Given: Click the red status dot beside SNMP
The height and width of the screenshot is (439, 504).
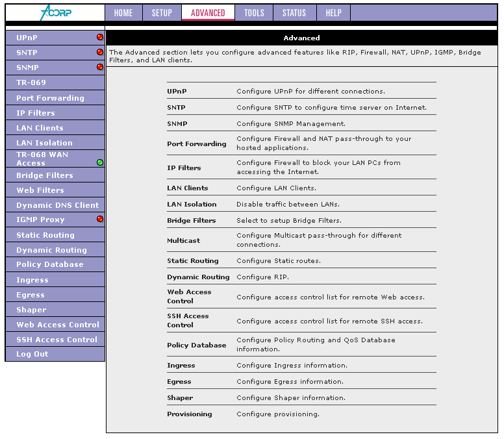Looking at the screenshot, I should click(x=100, y=67).
